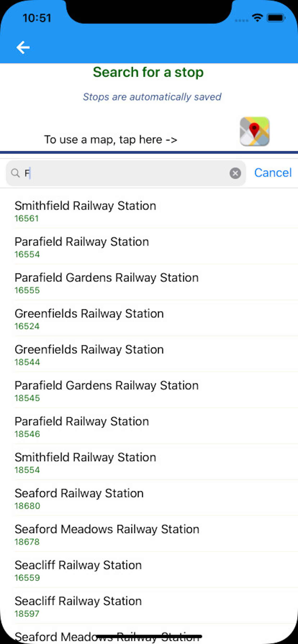Focus the stop search text field

(126, 173)
